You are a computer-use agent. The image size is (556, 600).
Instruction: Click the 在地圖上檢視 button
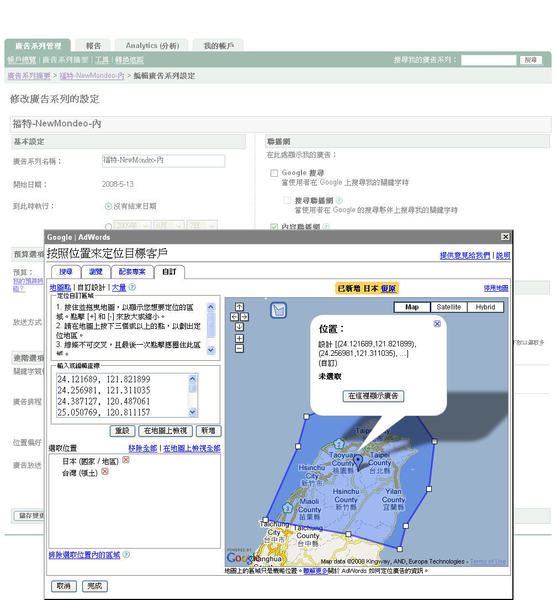click(x=165, y=431)
